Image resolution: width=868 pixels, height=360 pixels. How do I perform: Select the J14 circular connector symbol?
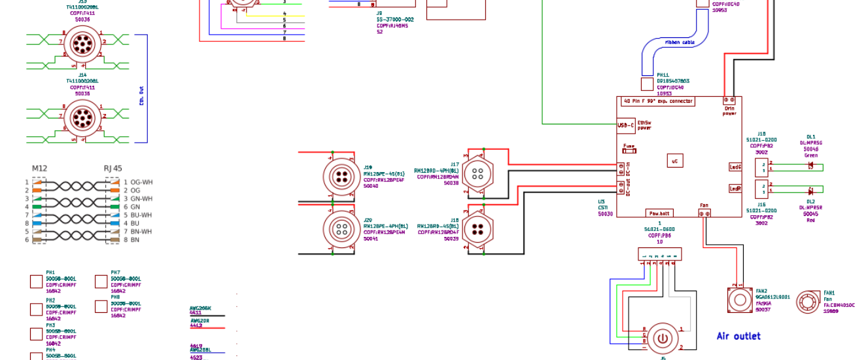coord(82,118)
